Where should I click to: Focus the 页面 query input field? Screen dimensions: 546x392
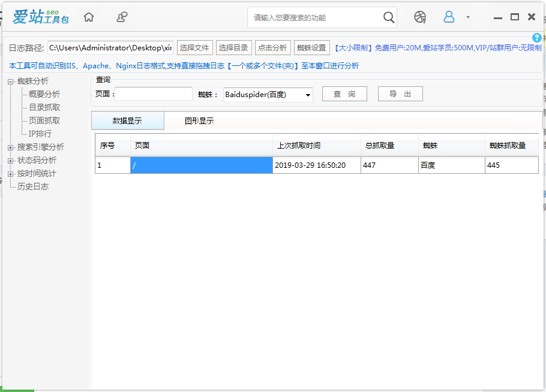tap(154, 94)
